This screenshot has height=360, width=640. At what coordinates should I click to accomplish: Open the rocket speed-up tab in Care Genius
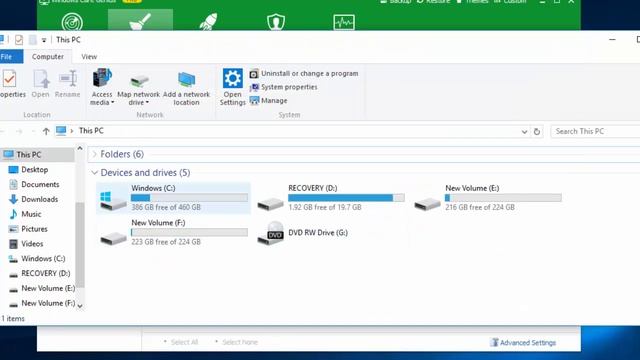coord(208,22)
